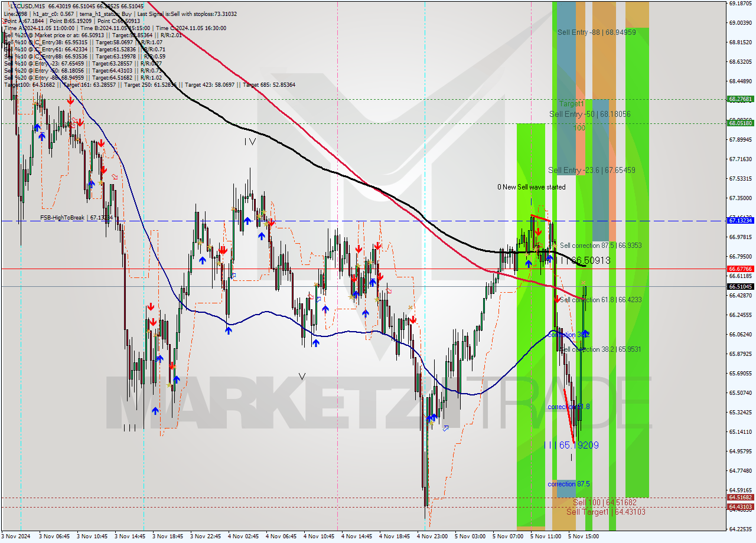
Task: Click the green 'Target1' chart label
Action: [x=572, y=103]
